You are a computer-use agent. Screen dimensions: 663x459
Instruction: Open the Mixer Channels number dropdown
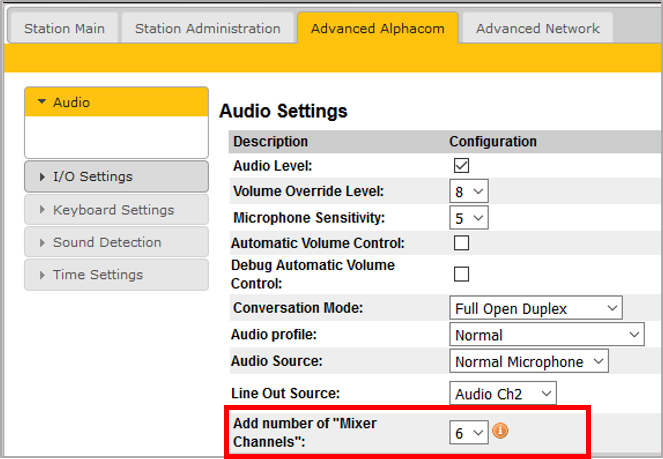[468, 432]
